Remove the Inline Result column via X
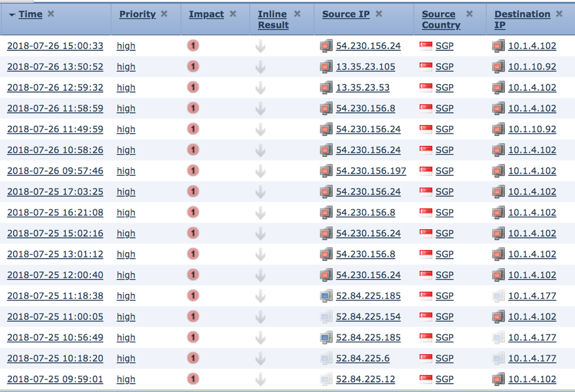The height and width of the screenshot is (392, 575). click(297, 14)
